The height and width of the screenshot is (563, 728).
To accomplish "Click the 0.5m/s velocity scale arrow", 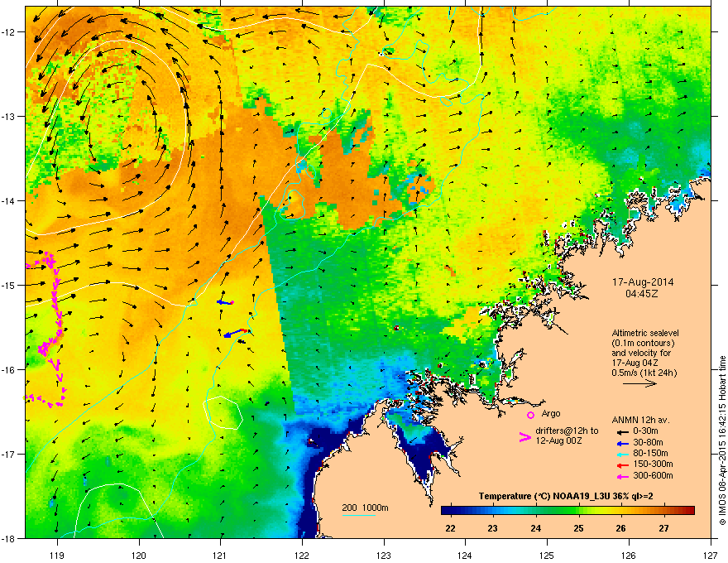I will [639, 383].
